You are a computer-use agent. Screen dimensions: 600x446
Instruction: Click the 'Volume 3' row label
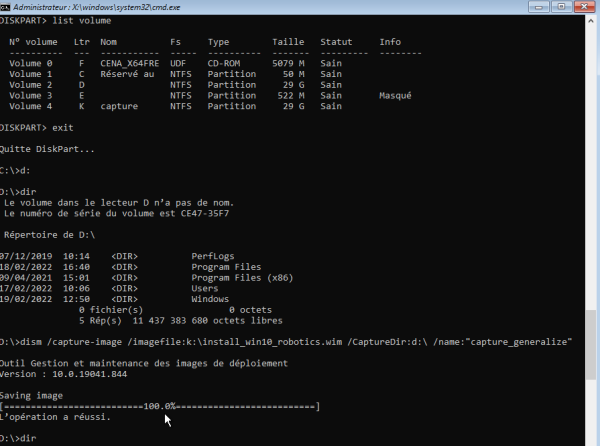click(x=31, y=96)
